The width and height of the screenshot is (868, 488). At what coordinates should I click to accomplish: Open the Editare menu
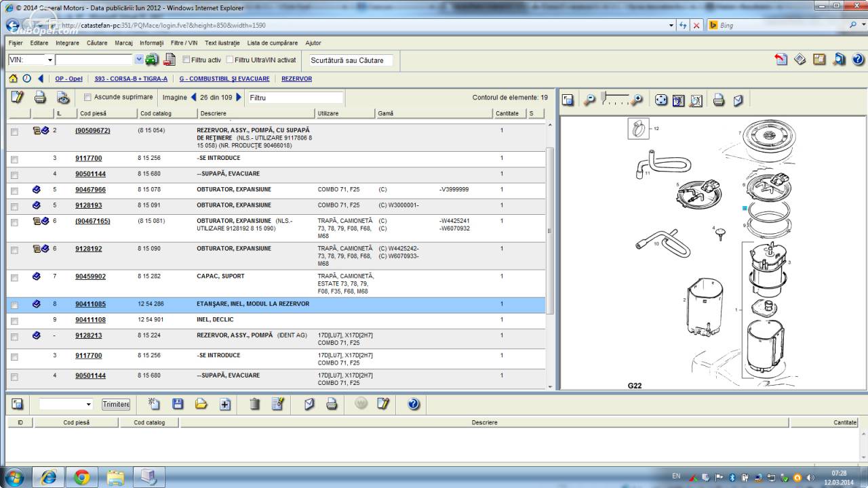39,43
